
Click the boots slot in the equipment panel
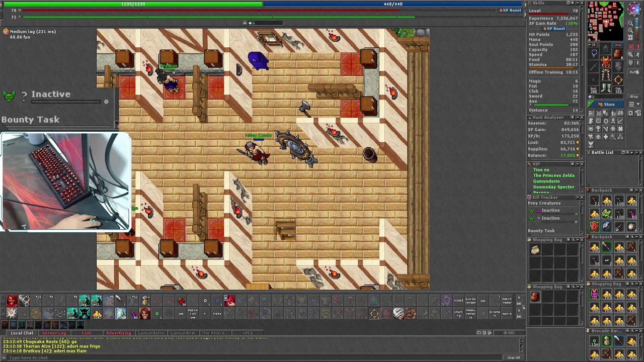(x=606, y=87)
